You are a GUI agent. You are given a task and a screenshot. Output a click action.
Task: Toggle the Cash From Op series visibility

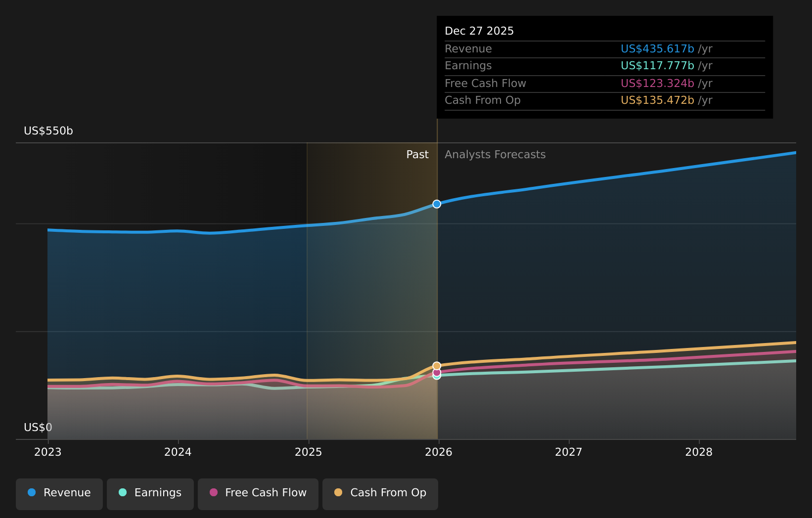[380, 493]
